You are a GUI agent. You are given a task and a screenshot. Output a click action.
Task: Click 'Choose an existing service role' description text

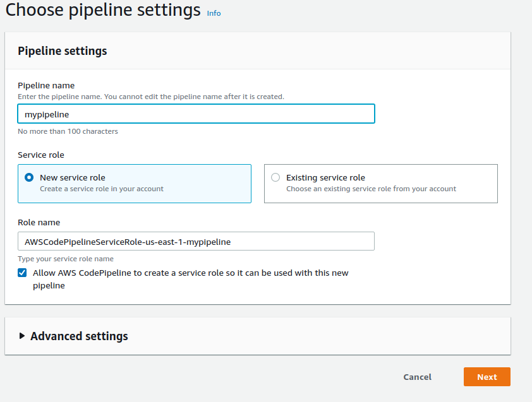pos(371,189)
